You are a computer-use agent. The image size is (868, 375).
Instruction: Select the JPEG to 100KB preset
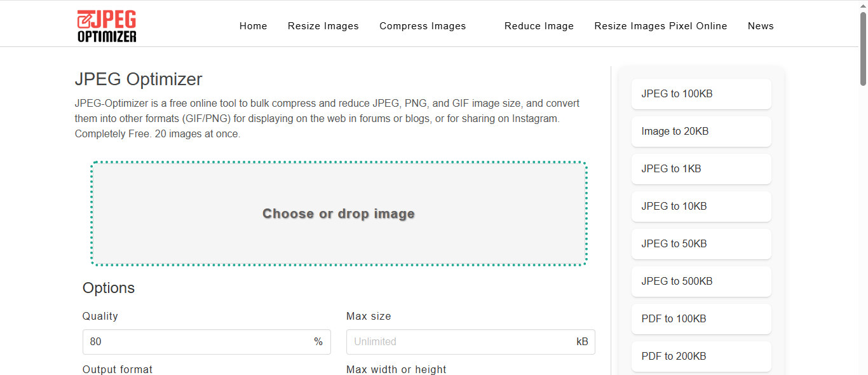click(701, 93)
